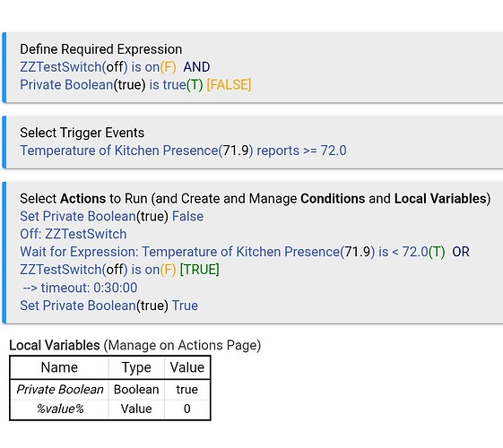503x448 pixels.
Task: Click the ZZTestSwitch(off) is on(F) [TRUE] line
Action: pyautogui.click(x=119, y=270)
